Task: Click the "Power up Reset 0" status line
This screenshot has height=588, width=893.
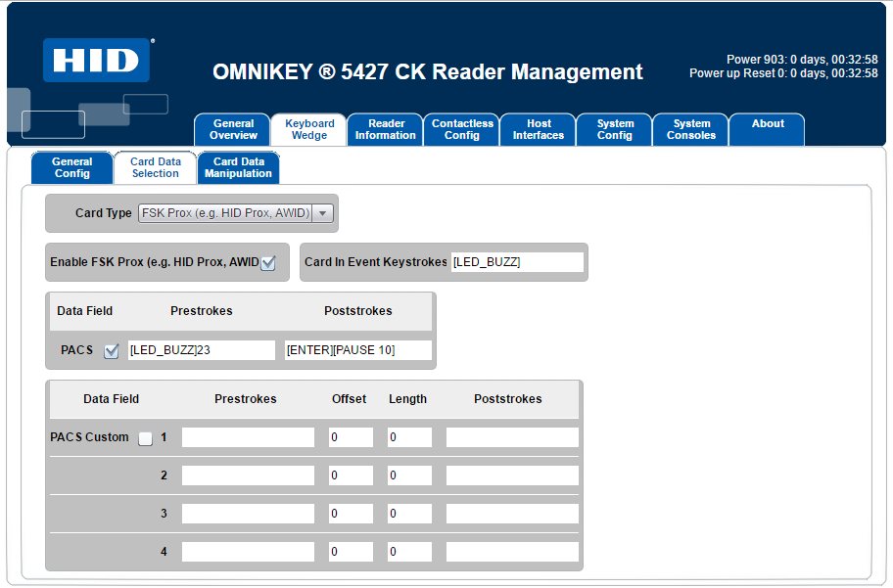Action: [x=783, y=73]
